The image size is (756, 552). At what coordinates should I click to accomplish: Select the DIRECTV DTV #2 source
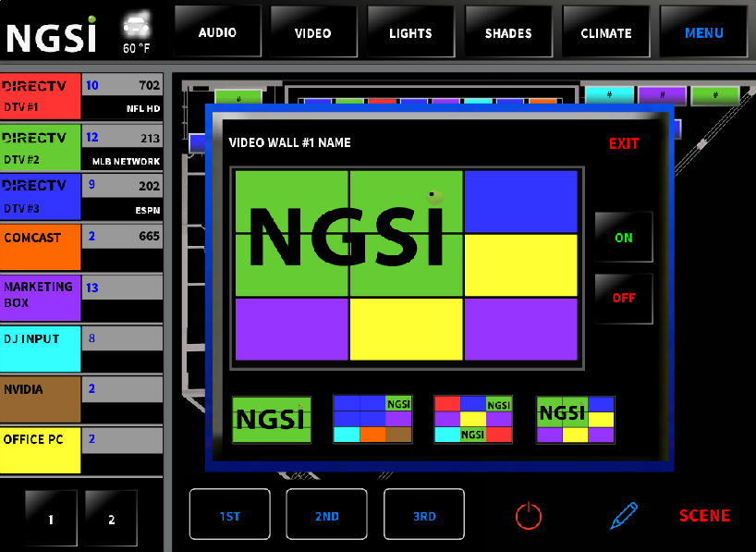point(40,147)
